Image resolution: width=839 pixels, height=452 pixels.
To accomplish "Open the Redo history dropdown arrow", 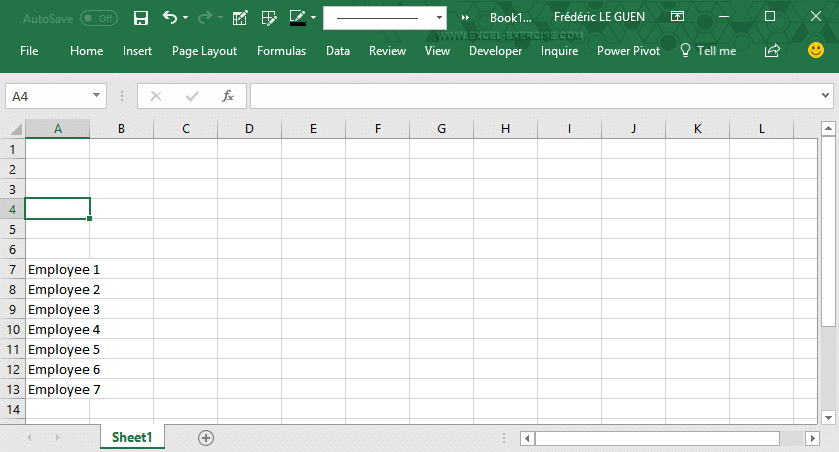I will 220,18.
